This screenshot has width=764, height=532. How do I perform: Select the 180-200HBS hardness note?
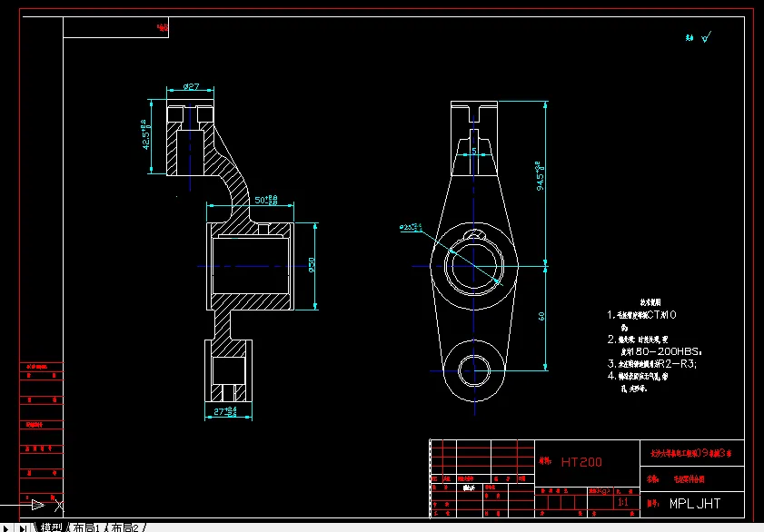pos(661,351)
